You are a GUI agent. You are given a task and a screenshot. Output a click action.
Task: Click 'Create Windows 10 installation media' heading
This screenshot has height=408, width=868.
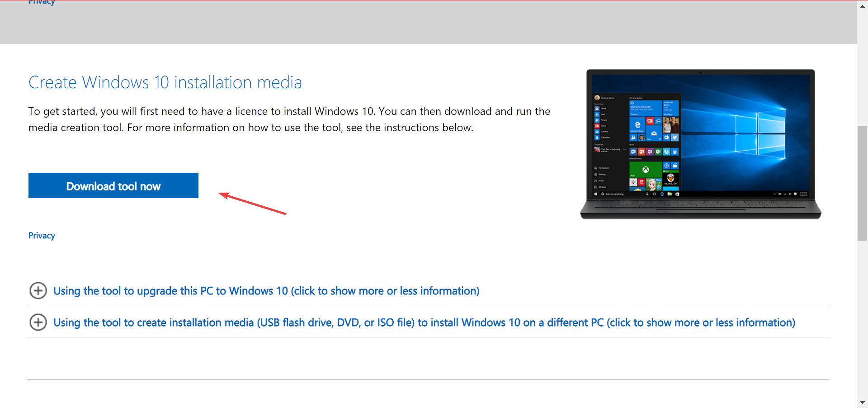click(x=165, y=82)
